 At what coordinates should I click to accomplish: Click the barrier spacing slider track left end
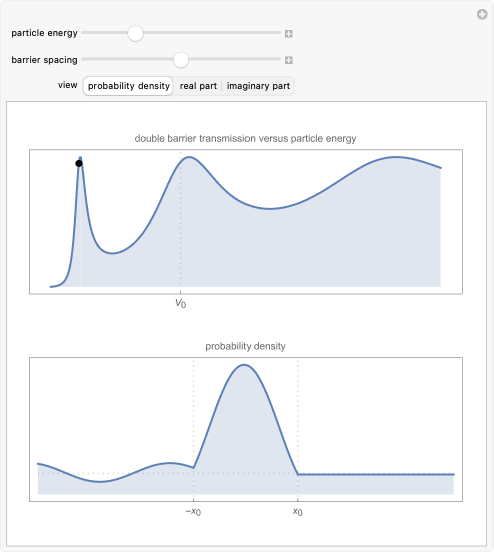[x=85, y=59]
